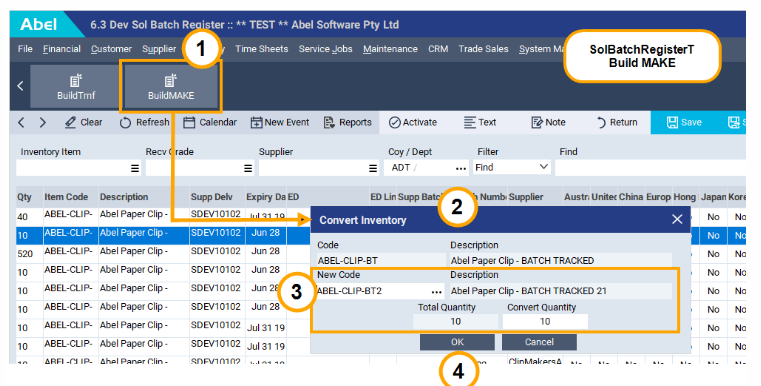761x386 pixels.
Task: Open Supplier lookup list
Action: click(373, 168)
